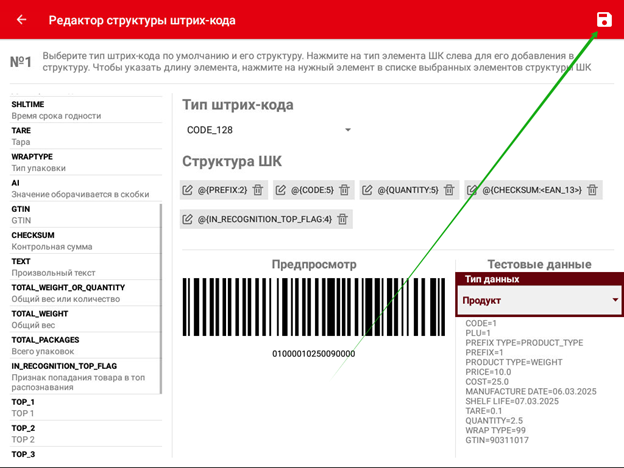Delete the CHECKSUM EAN_13 element
The width and height of the screenshot is (624, 468).
tap(593, 190)
